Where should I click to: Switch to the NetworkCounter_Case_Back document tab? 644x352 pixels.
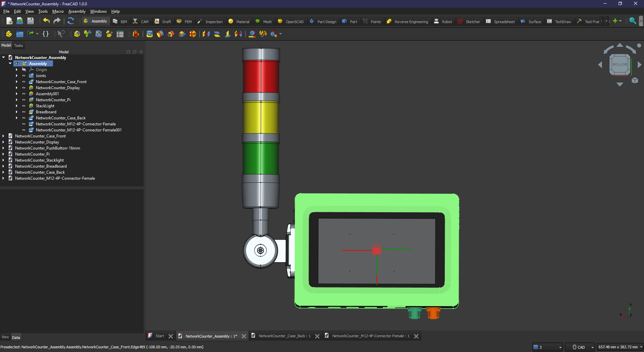(x=284, y=336)
